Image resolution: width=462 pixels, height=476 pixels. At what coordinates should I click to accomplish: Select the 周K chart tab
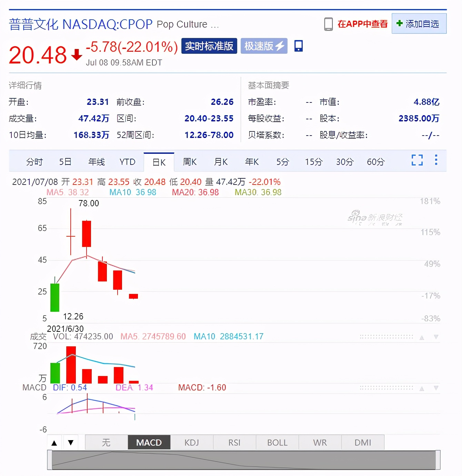(x=190, y=162)
